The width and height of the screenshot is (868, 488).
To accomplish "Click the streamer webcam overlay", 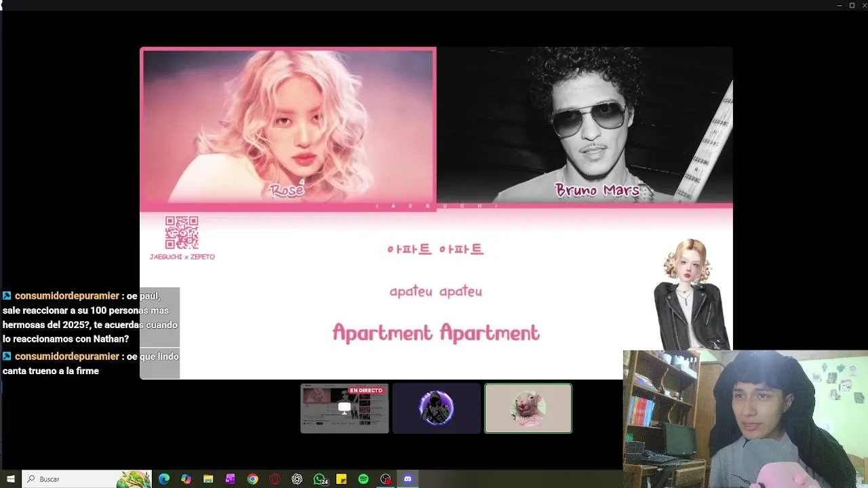I will [745, 419].
